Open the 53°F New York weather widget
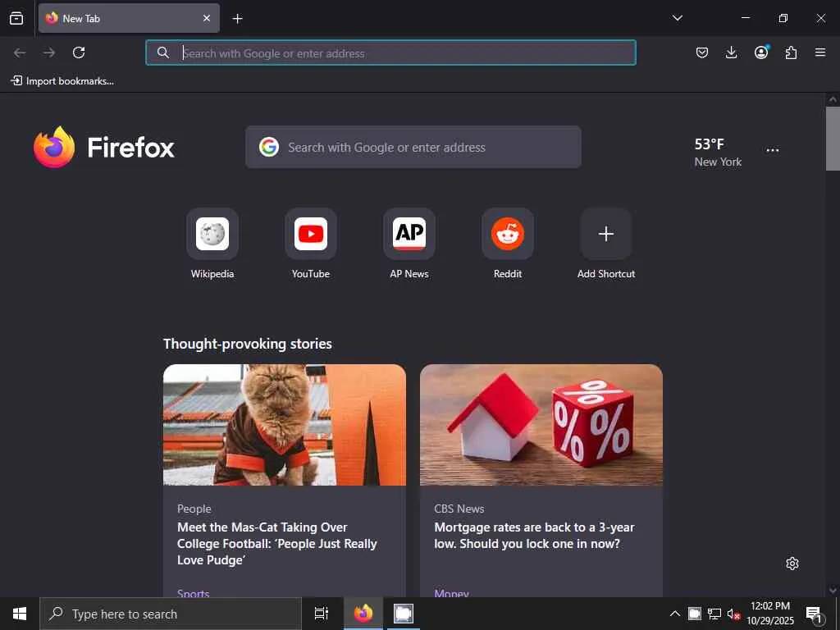 (718, 152)
